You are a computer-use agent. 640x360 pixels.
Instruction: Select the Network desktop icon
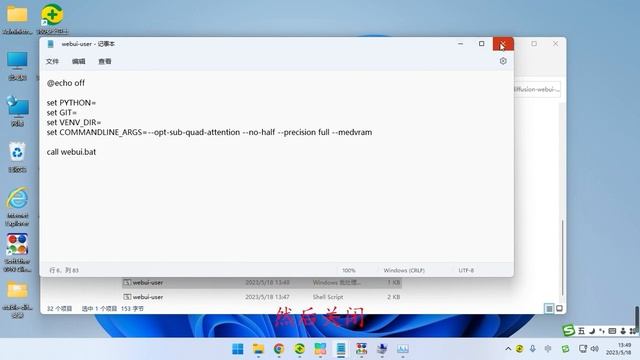tap(17, 111)
